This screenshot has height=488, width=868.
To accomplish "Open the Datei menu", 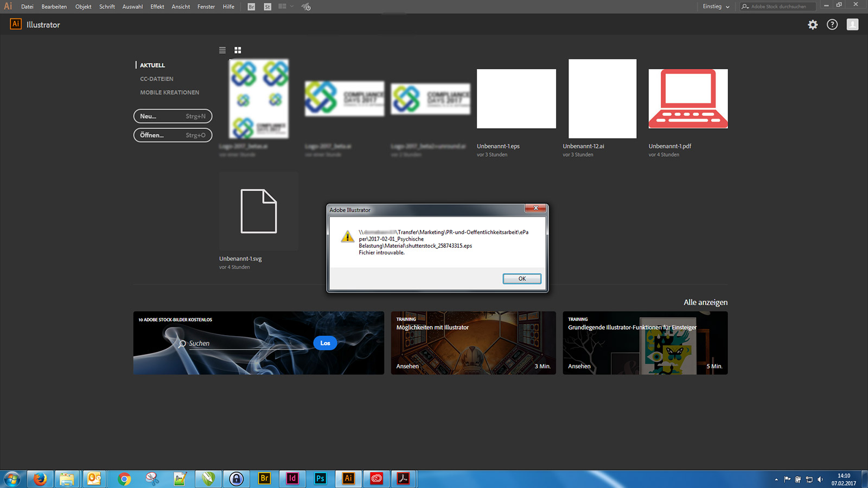I will pos(27,7).
